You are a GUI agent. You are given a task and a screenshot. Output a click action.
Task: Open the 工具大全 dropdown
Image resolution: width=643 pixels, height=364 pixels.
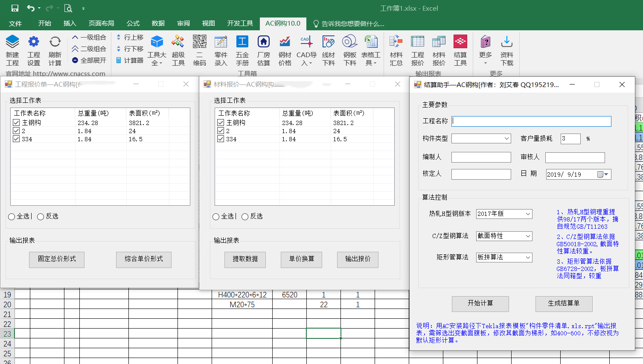click(157, 50)
